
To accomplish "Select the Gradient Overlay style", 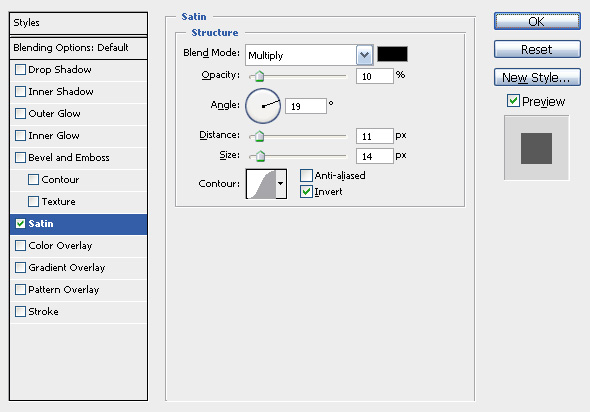I will click(x=67, y=268).
